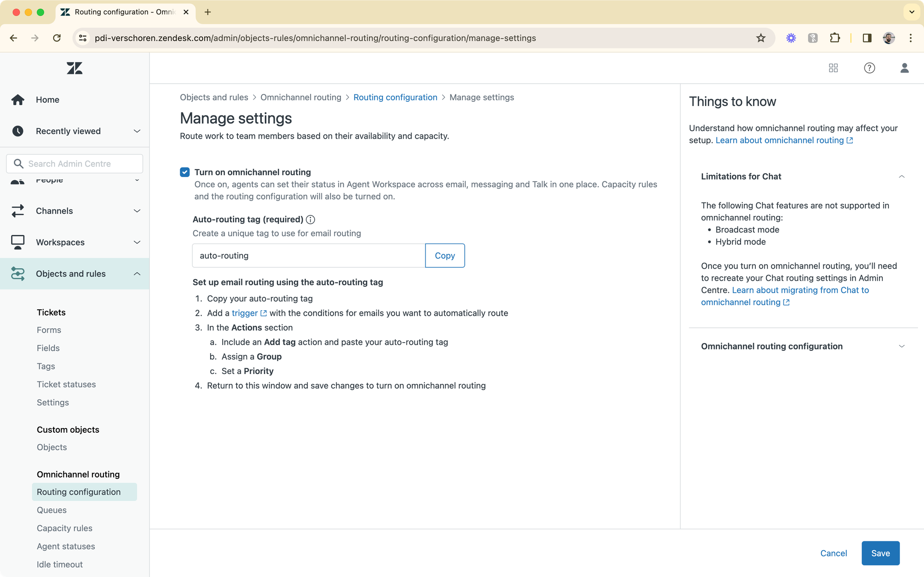This screenshot has height=577, width=924.
Task: Copy the auto-routing tag
Action: [444, 256]
